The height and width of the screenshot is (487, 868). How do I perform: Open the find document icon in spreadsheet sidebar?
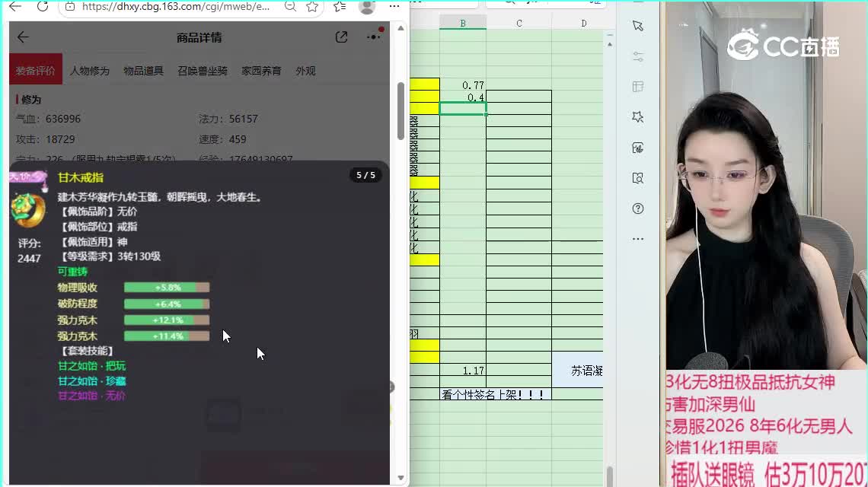[x=638, y=178]
